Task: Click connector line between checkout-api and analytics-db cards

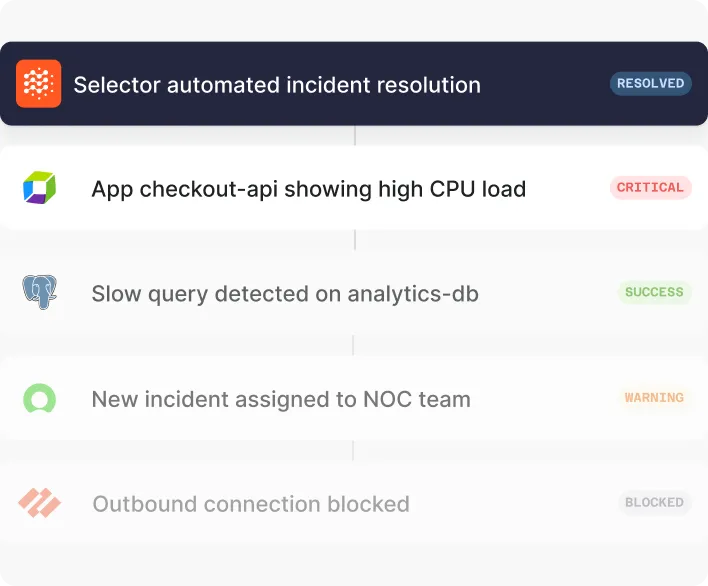Action: click(x=355, y=240)
